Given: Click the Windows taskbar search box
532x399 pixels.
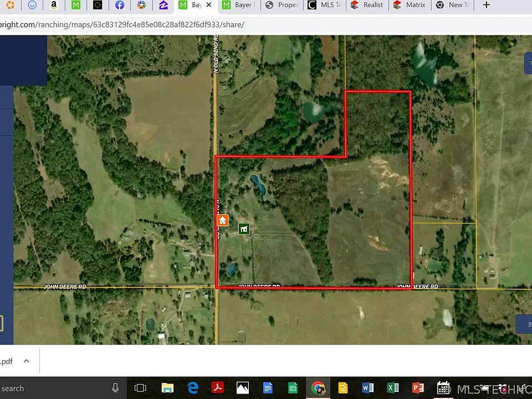Looking at the screenshot, I should (50, 388).
